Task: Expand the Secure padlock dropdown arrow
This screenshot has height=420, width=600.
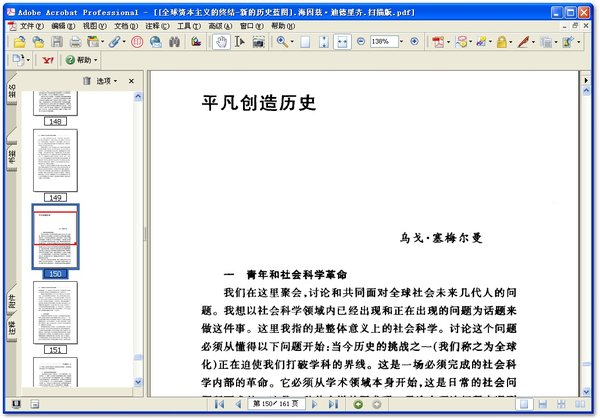Action: [x=510, y=42]
